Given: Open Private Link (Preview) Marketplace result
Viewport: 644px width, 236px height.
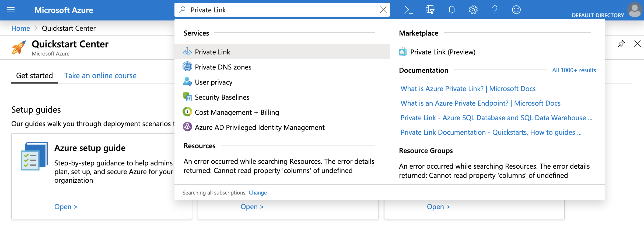Looking at the screenshot, I should coord(443,52).
